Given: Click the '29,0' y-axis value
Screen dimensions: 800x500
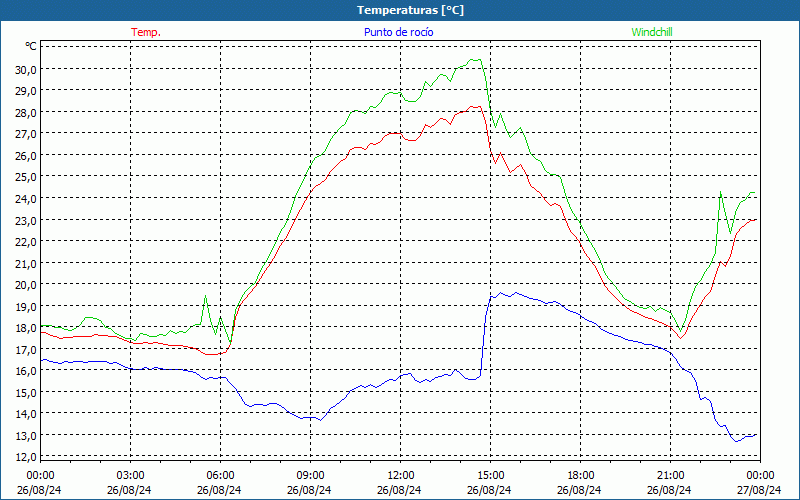Looking at the screenshot, I should (x=26, y=91).
